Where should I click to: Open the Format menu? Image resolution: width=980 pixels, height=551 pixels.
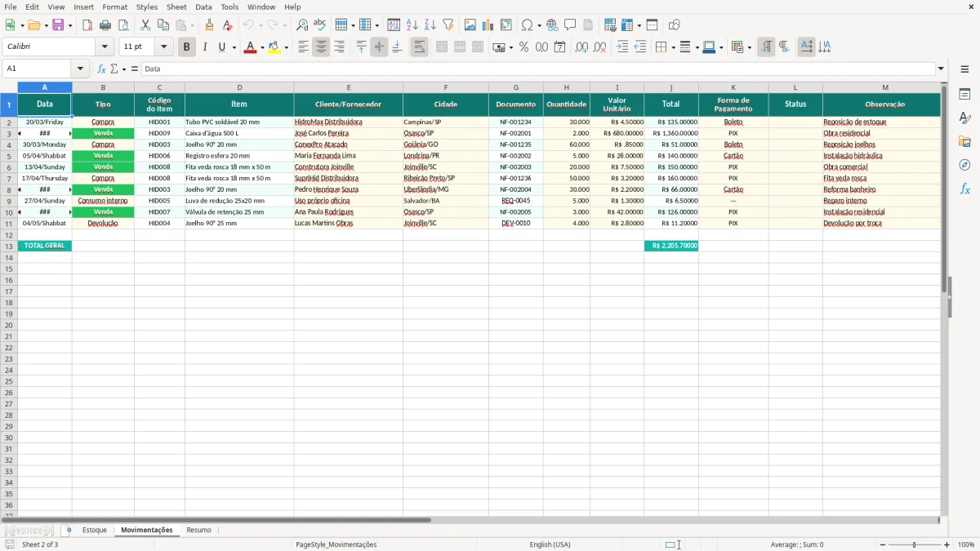click(114, 7)
